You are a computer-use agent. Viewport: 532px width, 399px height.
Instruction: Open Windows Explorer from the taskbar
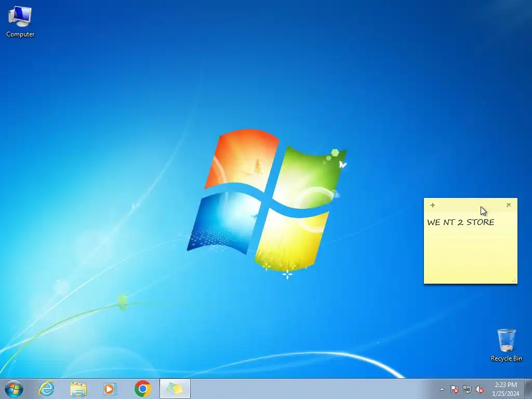[x=78, y=389]
